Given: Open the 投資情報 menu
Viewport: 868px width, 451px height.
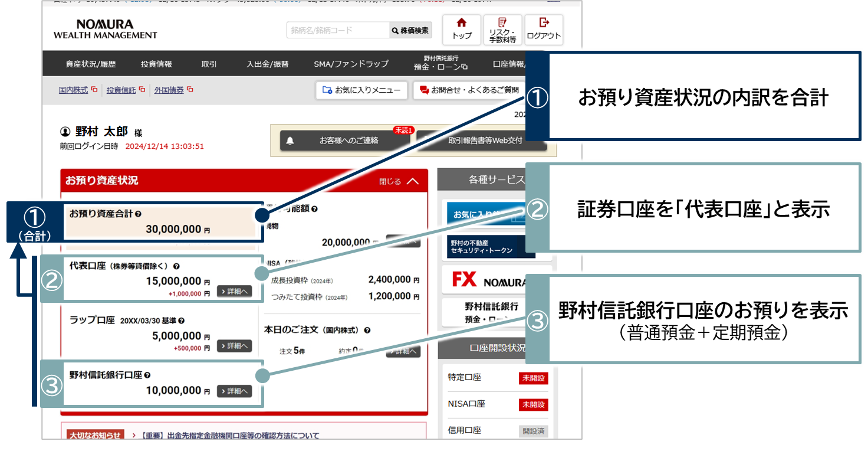Looking at the screenshot, I should click(156, 64).
